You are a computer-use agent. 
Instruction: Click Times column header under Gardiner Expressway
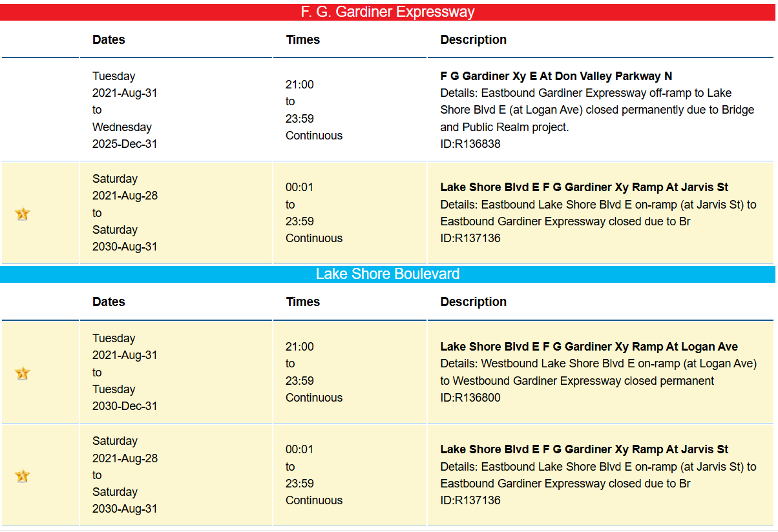pyautogui.click(x=302, y=39)
